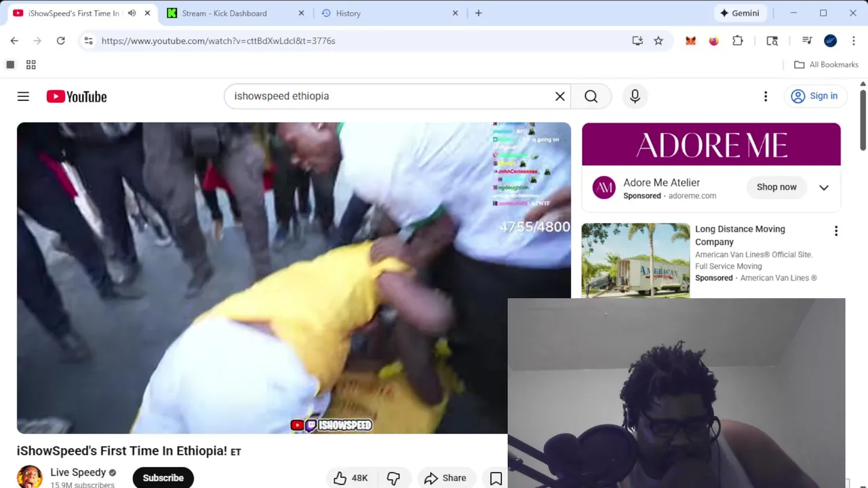The width and height of the screenshot is (868, 488).
Task: Open the Live Speedy channel avatar
Action: [x=29, y=476]
